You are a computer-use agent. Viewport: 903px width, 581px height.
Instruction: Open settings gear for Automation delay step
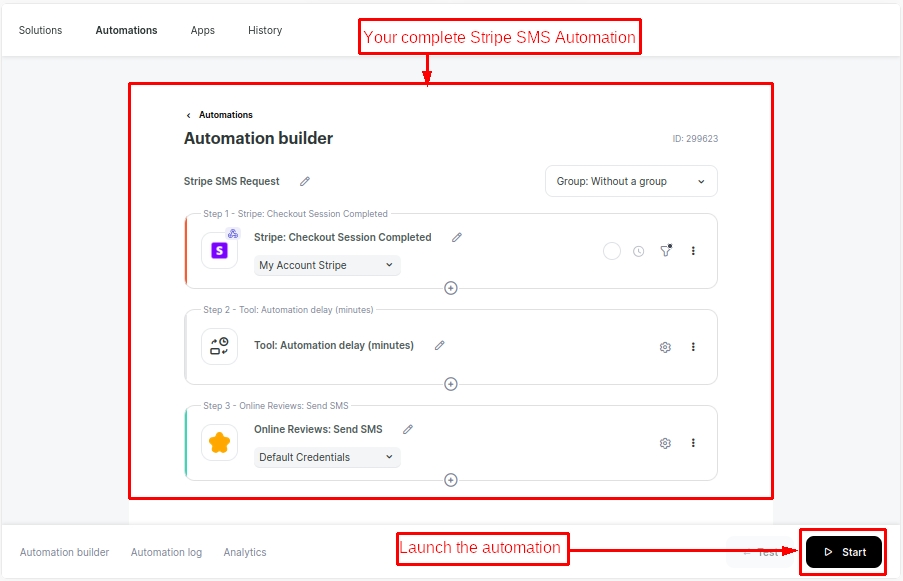point(665,347)
